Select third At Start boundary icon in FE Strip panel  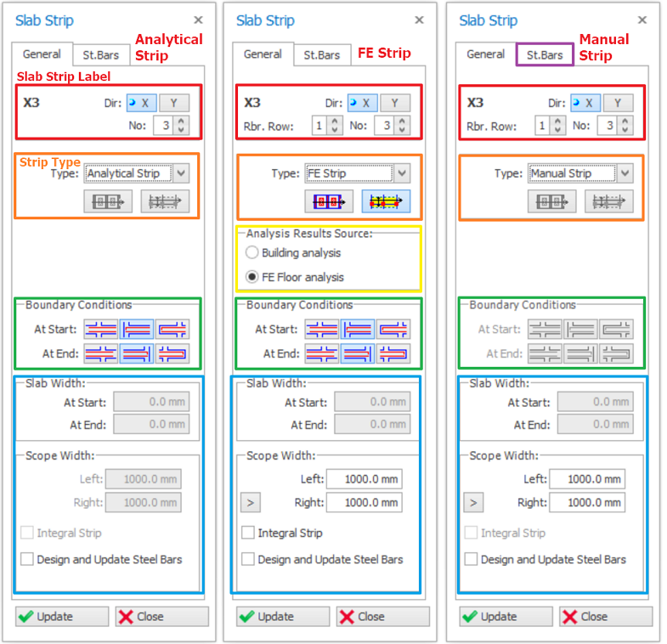click(393, 330)
